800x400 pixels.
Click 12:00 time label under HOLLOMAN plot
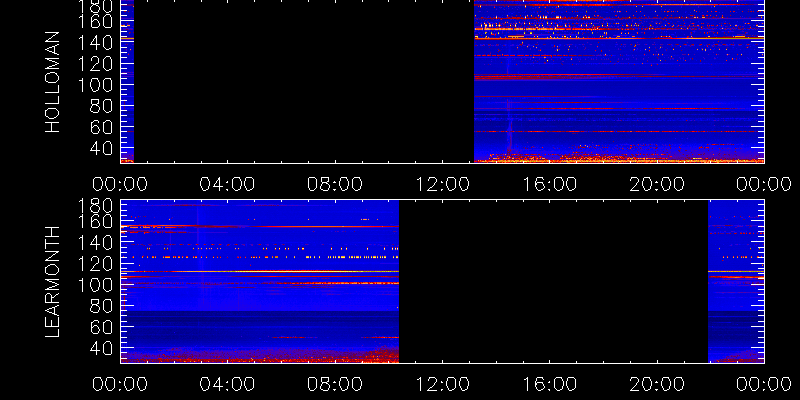442,184
